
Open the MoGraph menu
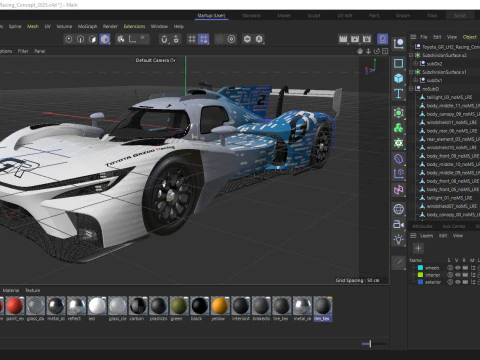pos(87,26)
